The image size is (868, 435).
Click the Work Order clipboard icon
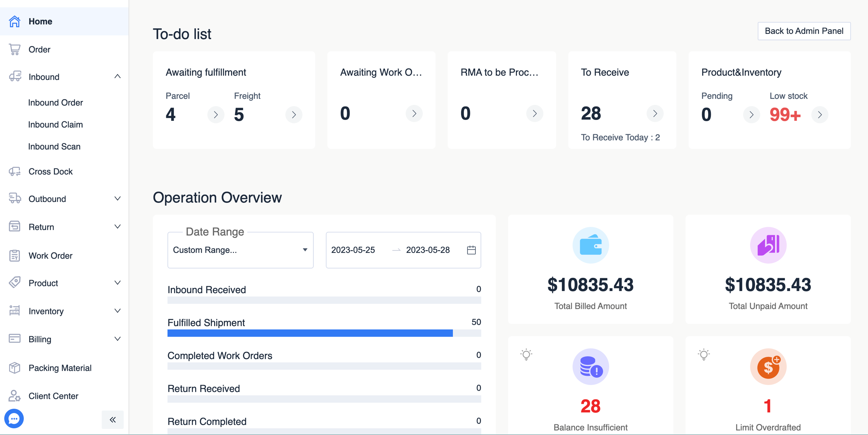coord(15,255)
